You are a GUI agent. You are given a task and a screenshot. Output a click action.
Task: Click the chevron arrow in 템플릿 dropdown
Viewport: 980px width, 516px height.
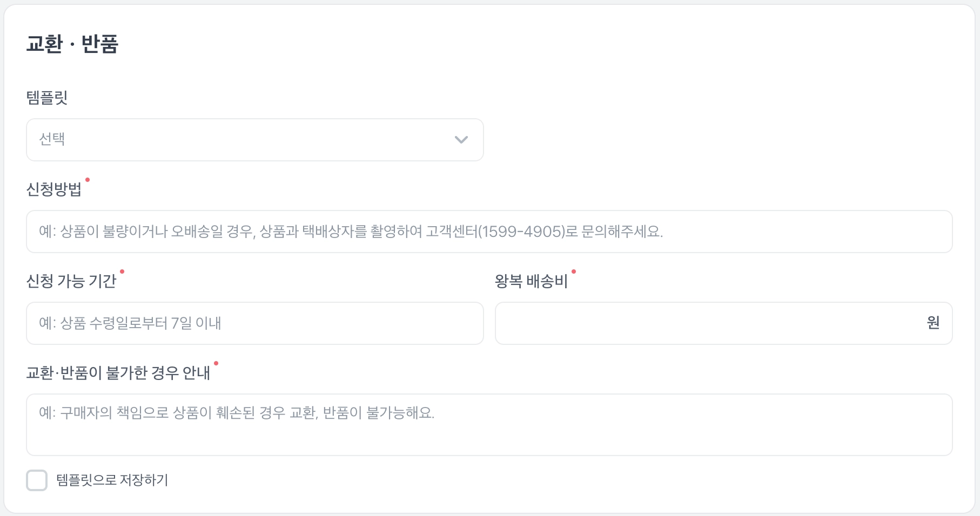pyautogui.click(x=461, y=140)
